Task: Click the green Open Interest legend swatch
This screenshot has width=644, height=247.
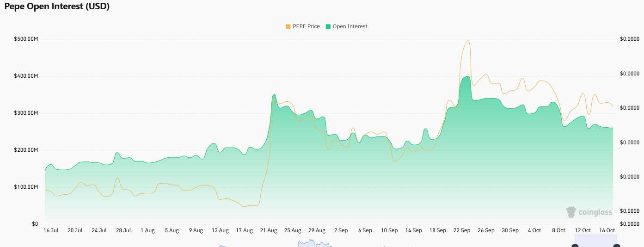Action: 328,26
